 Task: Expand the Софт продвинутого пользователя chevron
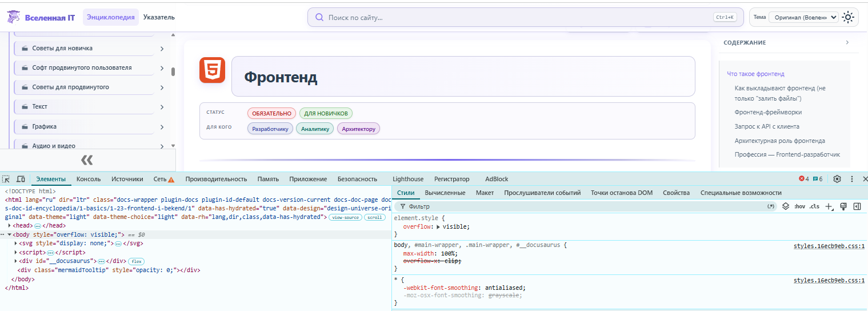tap(162, 68)
